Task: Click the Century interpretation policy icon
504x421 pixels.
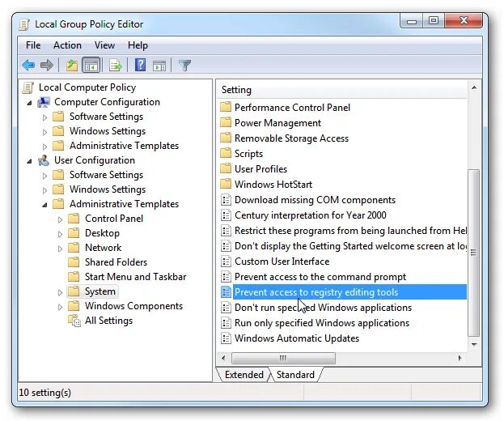Action: coord(226,215)
